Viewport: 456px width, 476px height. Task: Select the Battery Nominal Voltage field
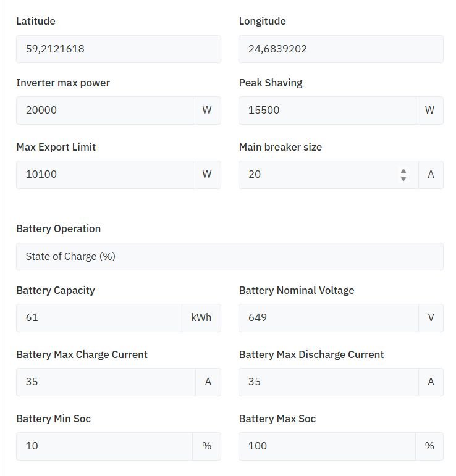(x=329, y=318)
